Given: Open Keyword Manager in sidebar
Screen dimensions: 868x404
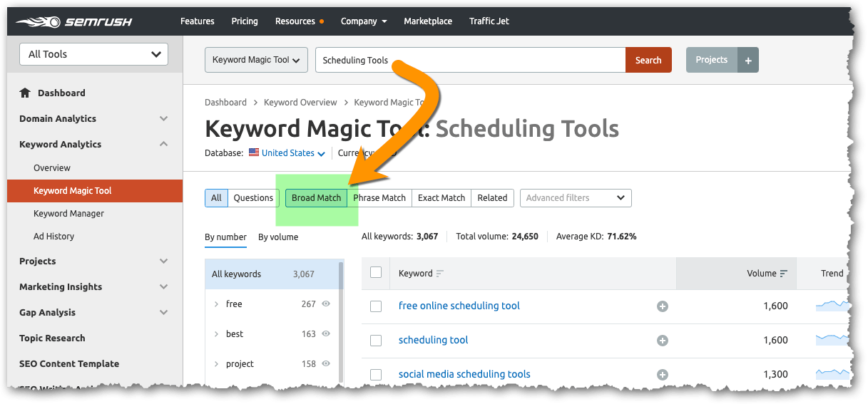Looking at the screenshot, I should pyautogui.click(x=68, y=214).
